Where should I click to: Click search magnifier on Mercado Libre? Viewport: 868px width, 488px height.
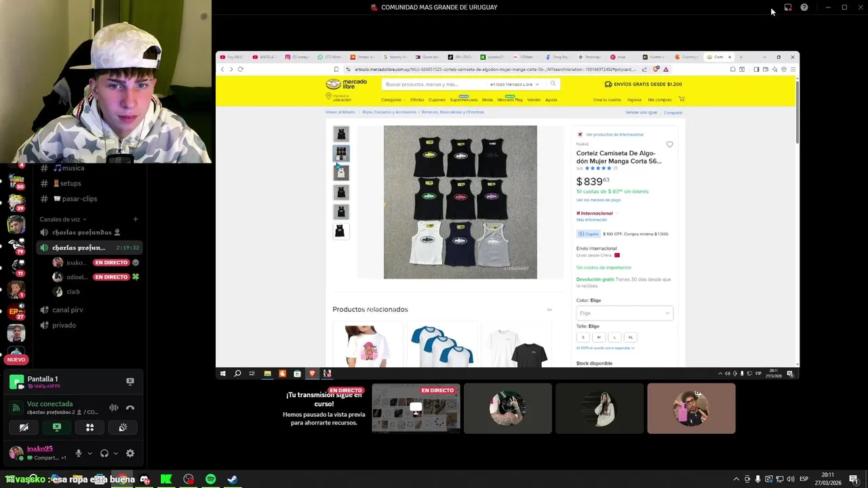click(x=553, y=84)
